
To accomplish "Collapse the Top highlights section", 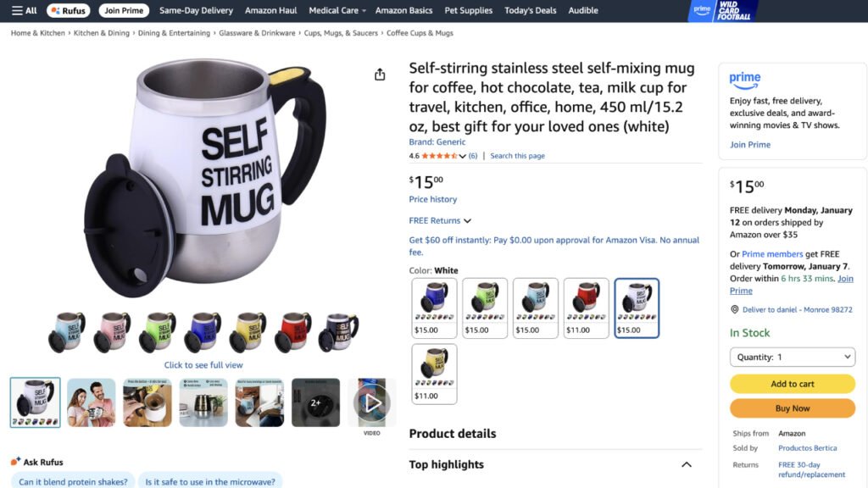I will (x=687, y=464).
